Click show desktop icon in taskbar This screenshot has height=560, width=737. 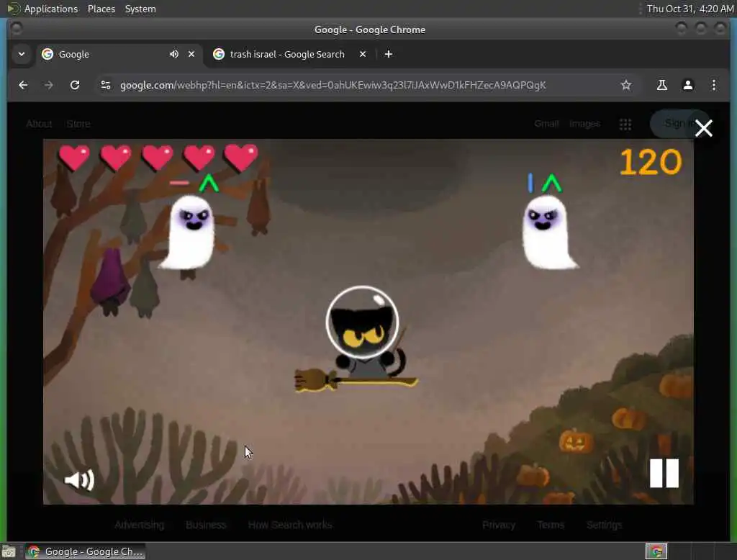point(9,551)
